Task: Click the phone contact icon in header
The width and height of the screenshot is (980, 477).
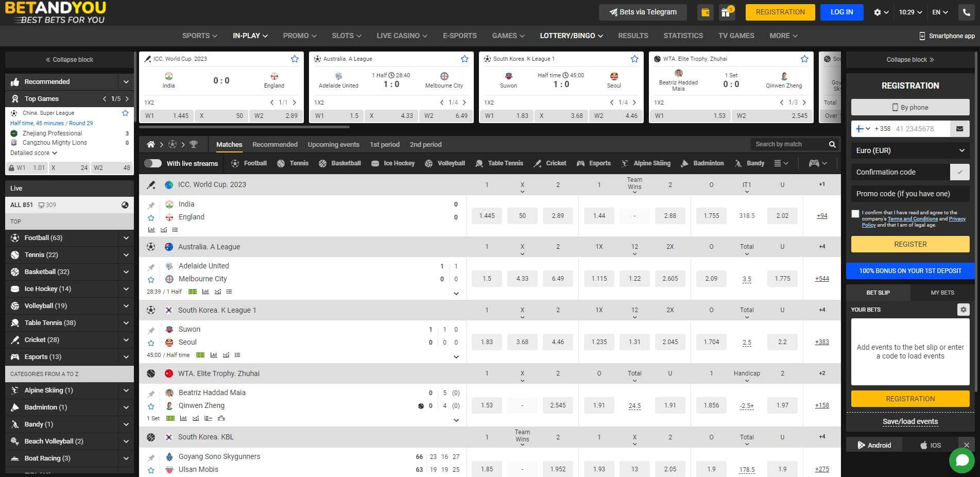Action: 965,12
